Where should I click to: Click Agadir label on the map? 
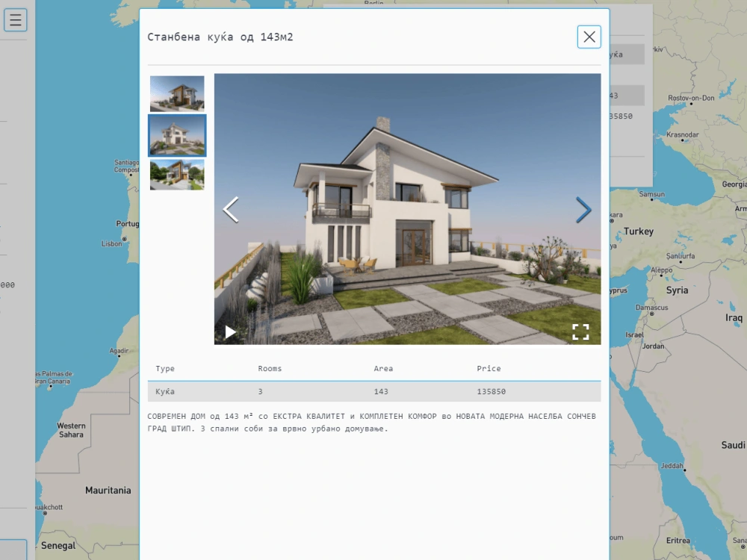(x=119, y=351)
